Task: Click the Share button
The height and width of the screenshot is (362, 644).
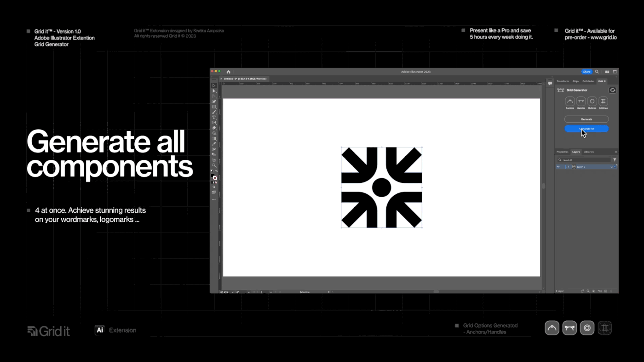Action: [x=586, y=72]
